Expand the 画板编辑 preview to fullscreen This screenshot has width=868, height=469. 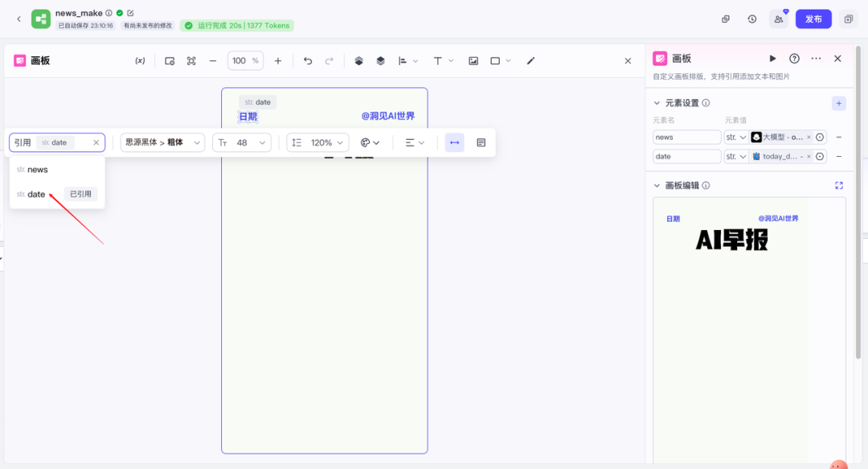coord(839,186)
